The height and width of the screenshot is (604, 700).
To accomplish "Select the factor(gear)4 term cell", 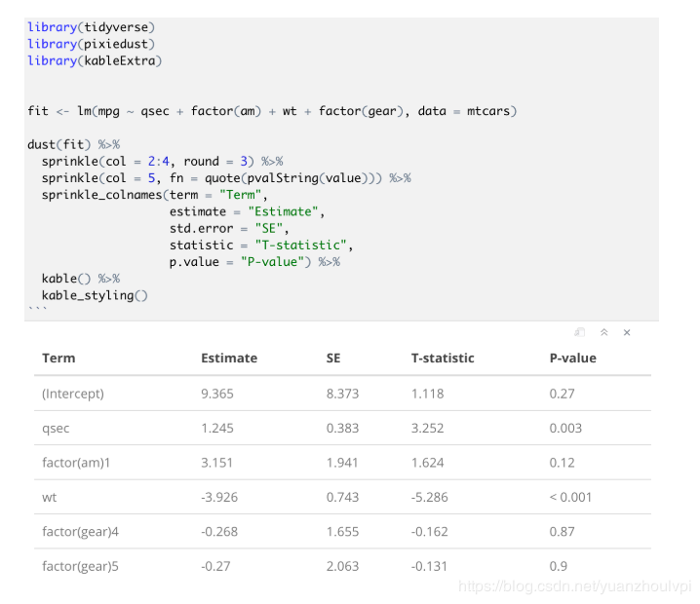I will 80,532.
